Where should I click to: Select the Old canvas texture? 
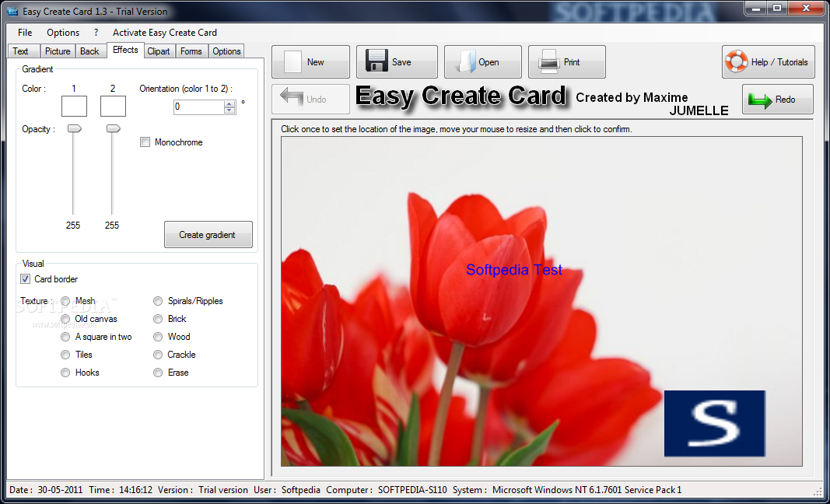[x=65, y=319]
